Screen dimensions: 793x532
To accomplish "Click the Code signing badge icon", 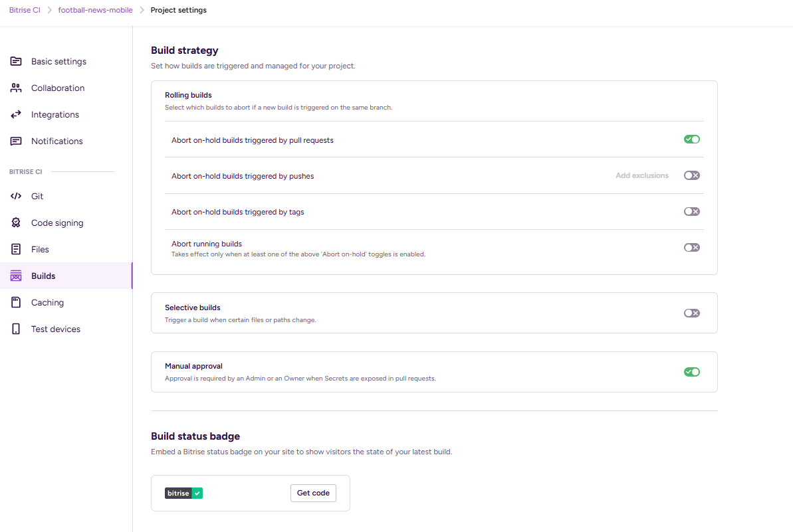I will click(17, 223).
